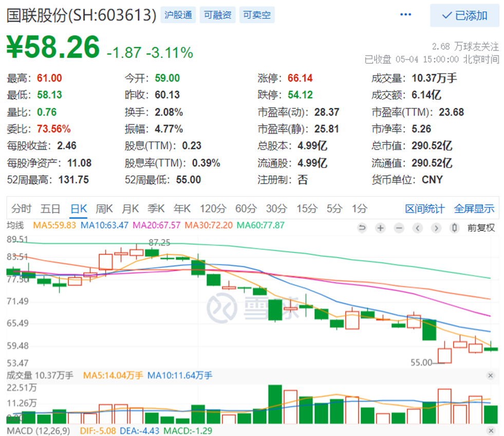
Task: Switch to the 5分 chart tab
Action: pos(334,209)
